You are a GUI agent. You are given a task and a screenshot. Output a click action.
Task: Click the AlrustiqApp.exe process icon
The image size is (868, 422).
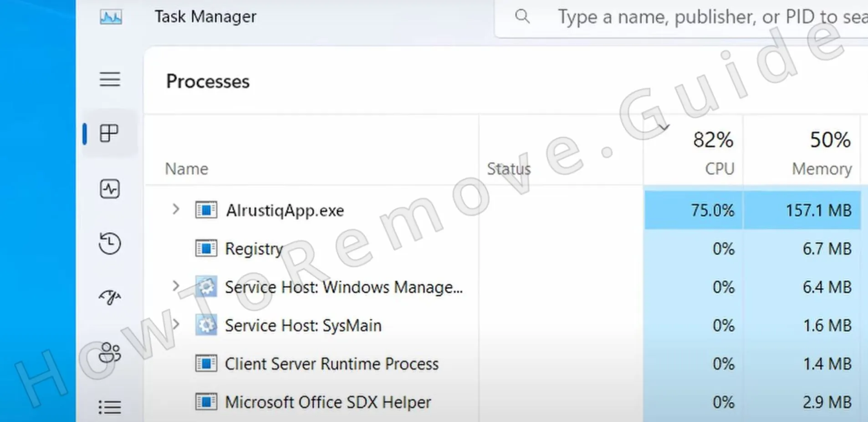click(206, 210)
